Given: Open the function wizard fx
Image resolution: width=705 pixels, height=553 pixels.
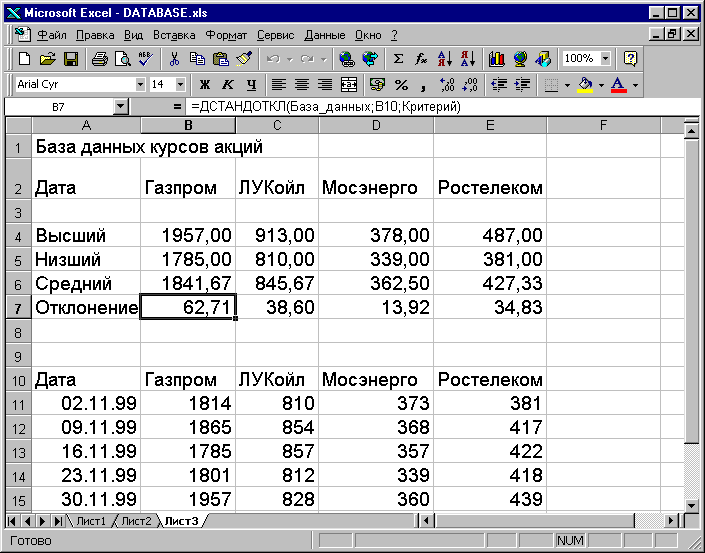Looking at the screenshot, I should pos(421,59).
